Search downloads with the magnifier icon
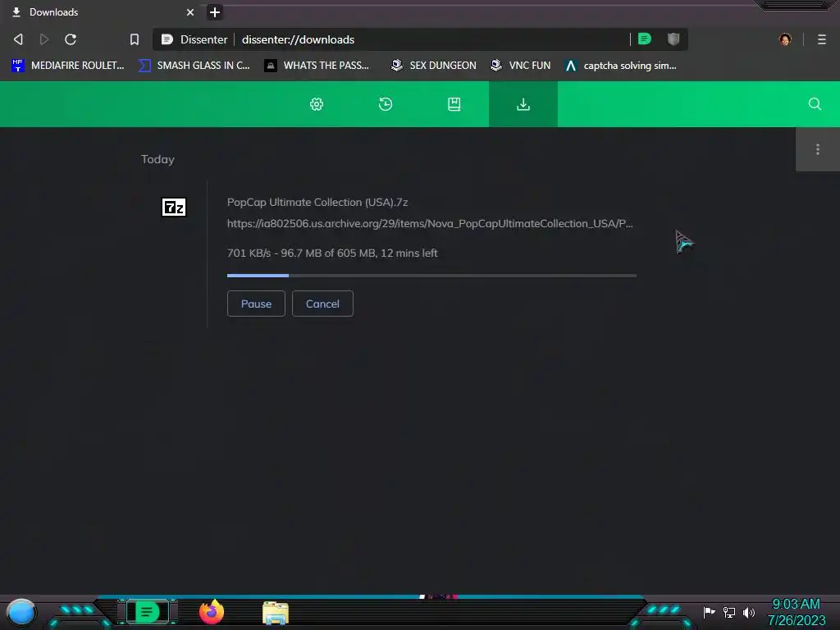Image resolution: width=840 pixels, height=630 pixels. tap(815, 104)
